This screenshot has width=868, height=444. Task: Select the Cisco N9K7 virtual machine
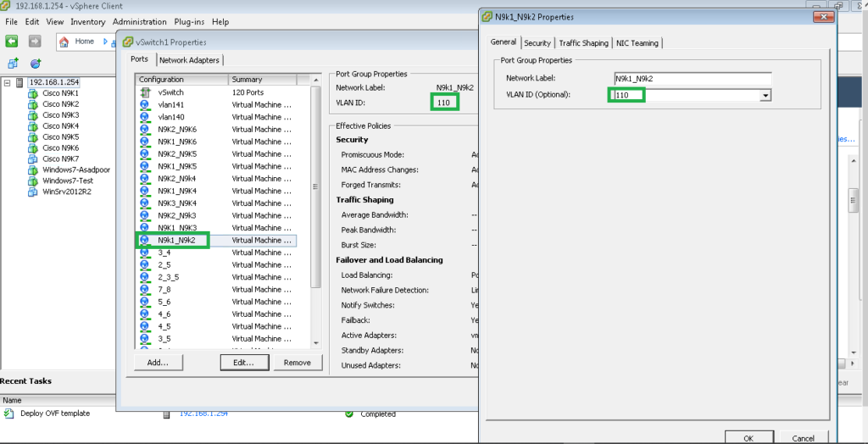[x=60, y=159]
